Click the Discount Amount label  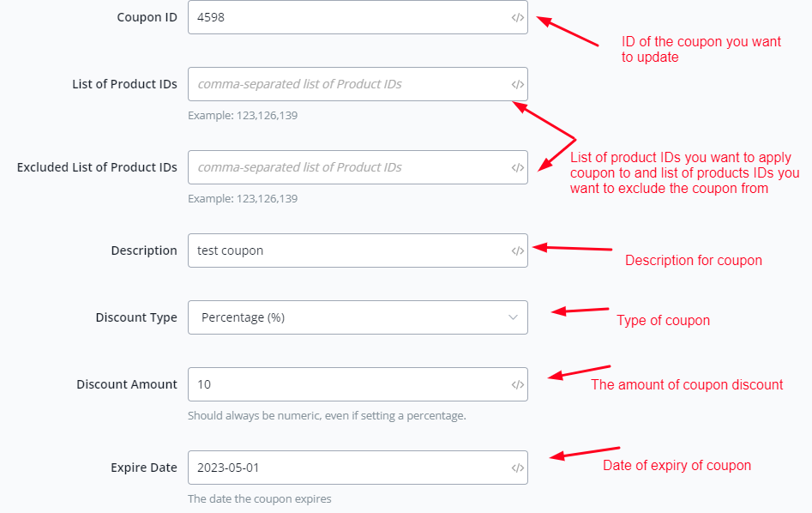(x=127, y=384)
